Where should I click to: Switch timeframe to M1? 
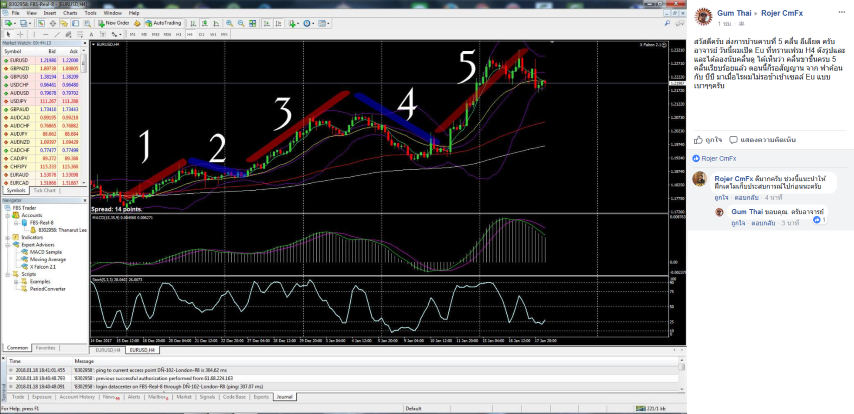click(x=132, y=34)
